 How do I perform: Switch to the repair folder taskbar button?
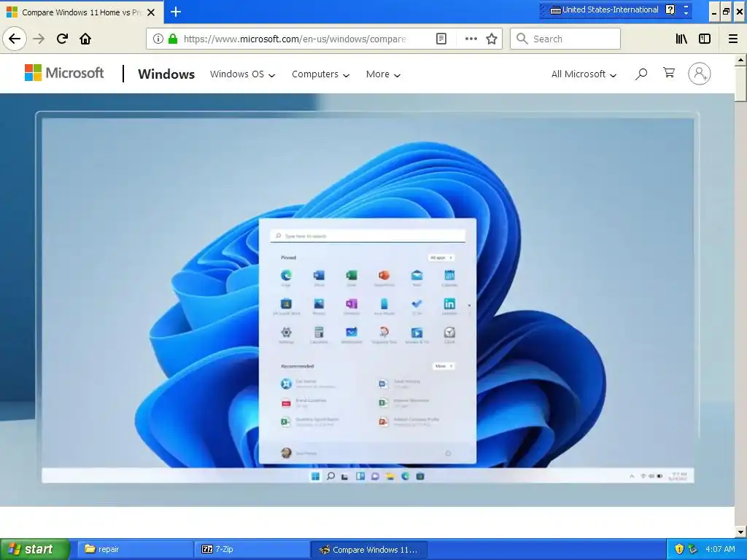click(135, 549)
